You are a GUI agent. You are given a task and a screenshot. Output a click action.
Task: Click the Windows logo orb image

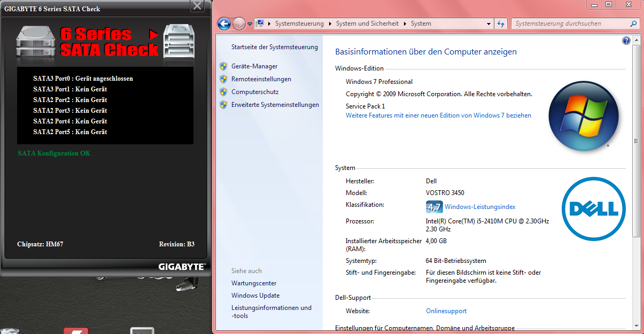[583, 115]
